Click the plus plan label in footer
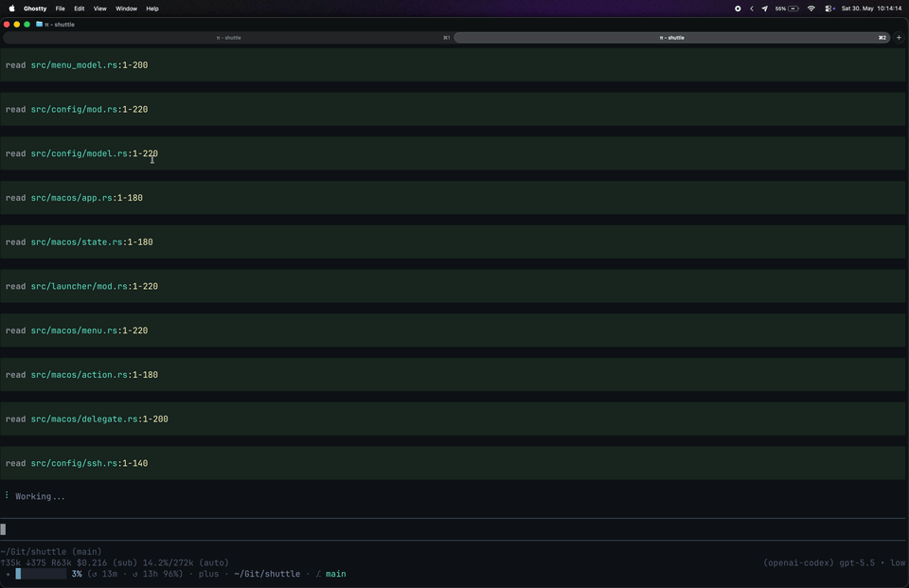The height and width of the screenshot is (588, 909). tap(208, 574)
